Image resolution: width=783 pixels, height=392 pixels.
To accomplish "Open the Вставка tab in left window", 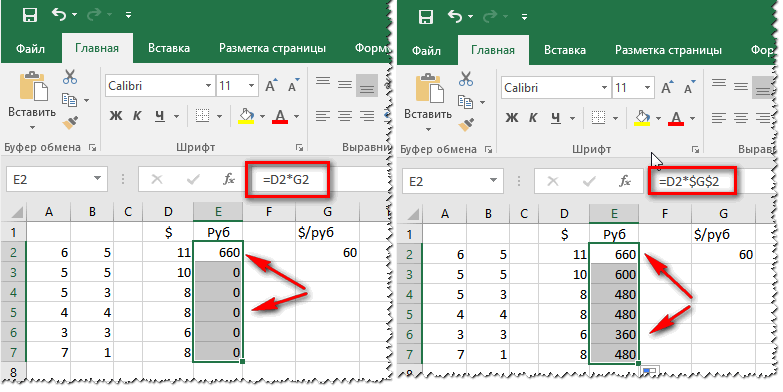I will click(x=169, y=48).
